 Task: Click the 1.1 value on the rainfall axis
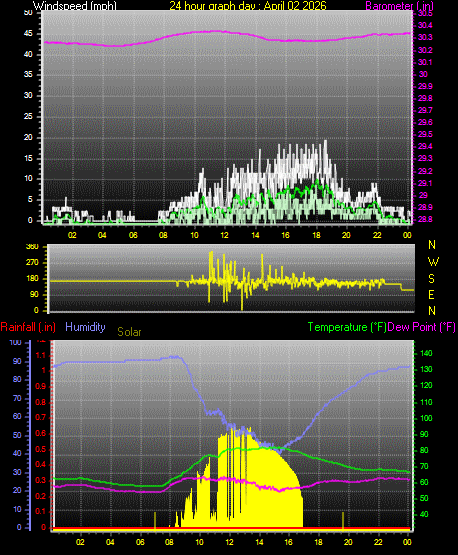pyautogui.click(x=41, y=355)
